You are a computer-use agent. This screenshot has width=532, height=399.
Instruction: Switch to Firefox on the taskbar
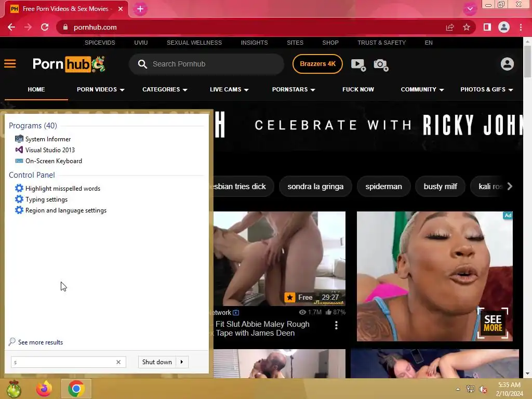click(x=44, y=389)
